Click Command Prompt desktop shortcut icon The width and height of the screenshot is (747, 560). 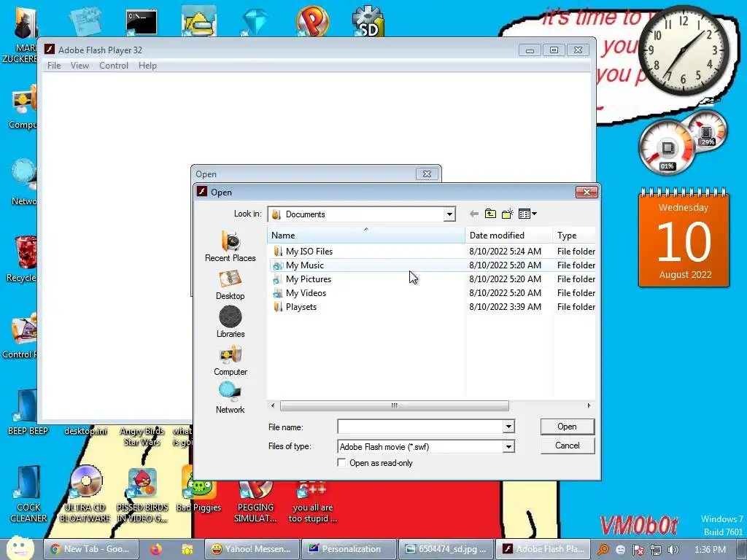coord(142,23)
